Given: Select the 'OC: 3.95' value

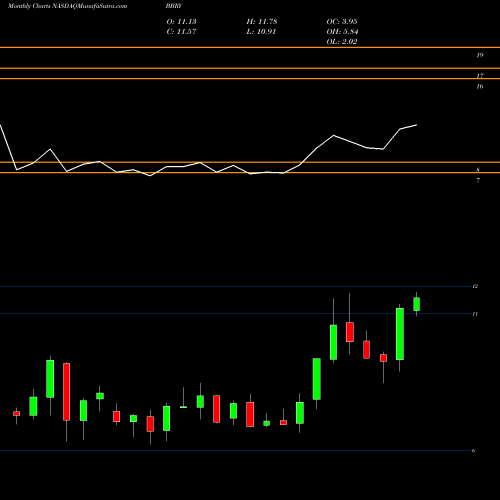Looking at the screenshot, I should [342, 22].
